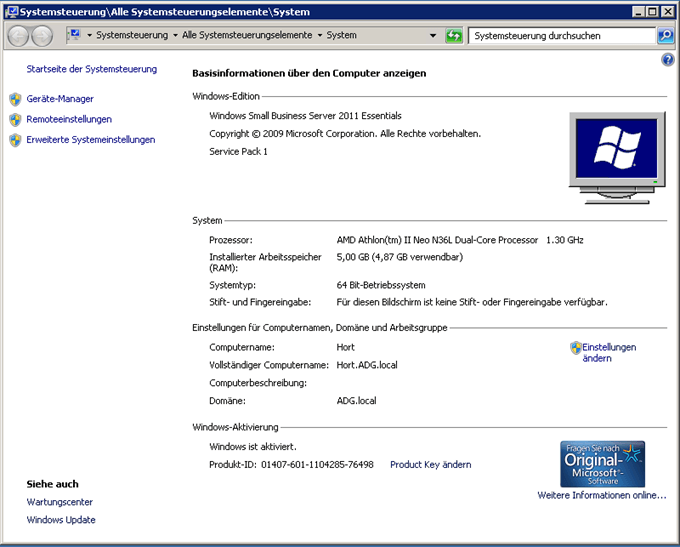
Task: Open the Remoteeinstellungen link
Action: click(x=69, y=119)
